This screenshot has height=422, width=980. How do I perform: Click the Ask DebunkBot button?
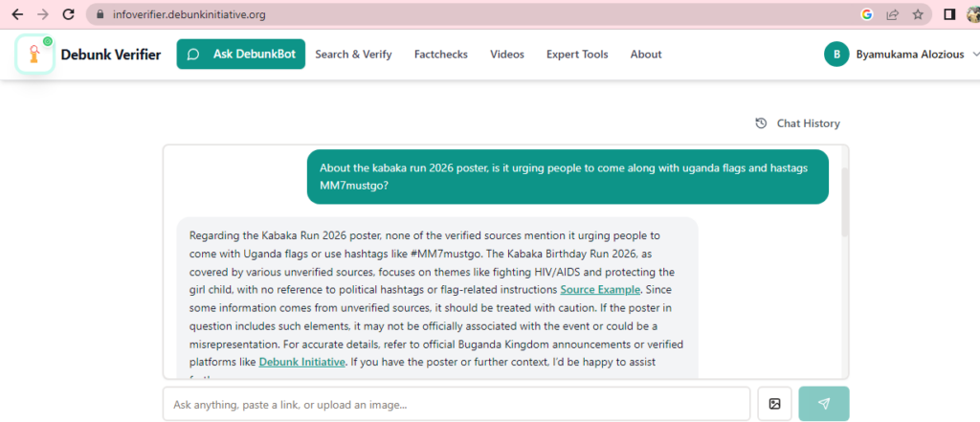240,55
